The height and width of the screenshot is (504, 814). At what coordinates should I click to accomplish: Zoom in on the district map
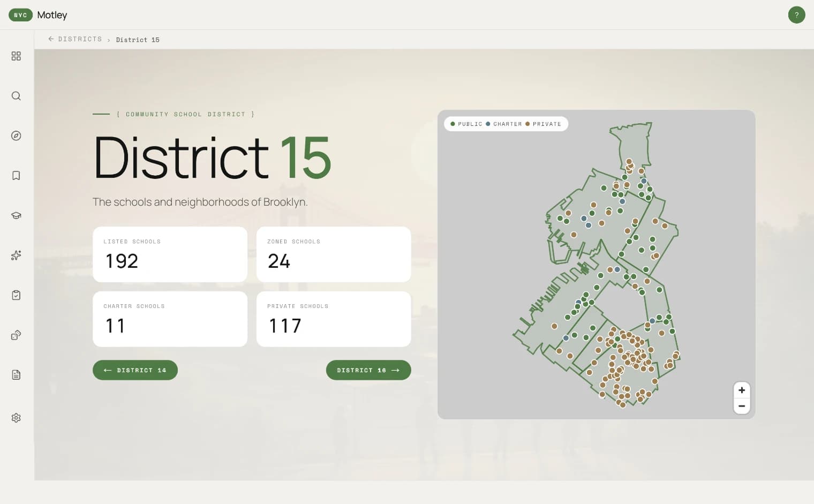(x=742, y=390)
